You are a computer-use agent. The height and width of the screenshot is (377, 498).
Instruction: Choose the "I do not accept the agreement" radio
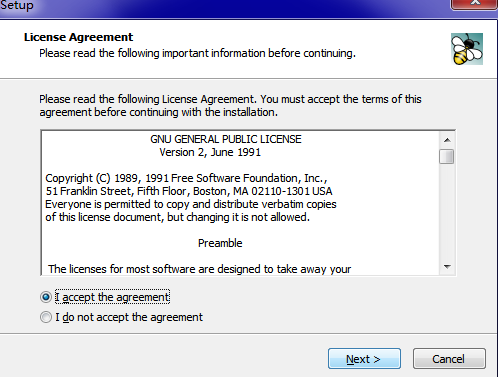pos(46,317)
